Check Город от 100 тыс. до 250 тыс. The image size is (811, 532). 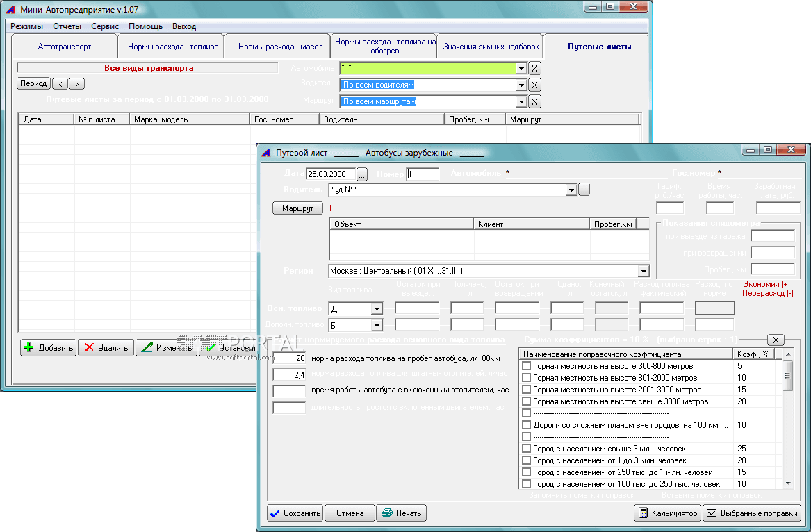(527, 484)
